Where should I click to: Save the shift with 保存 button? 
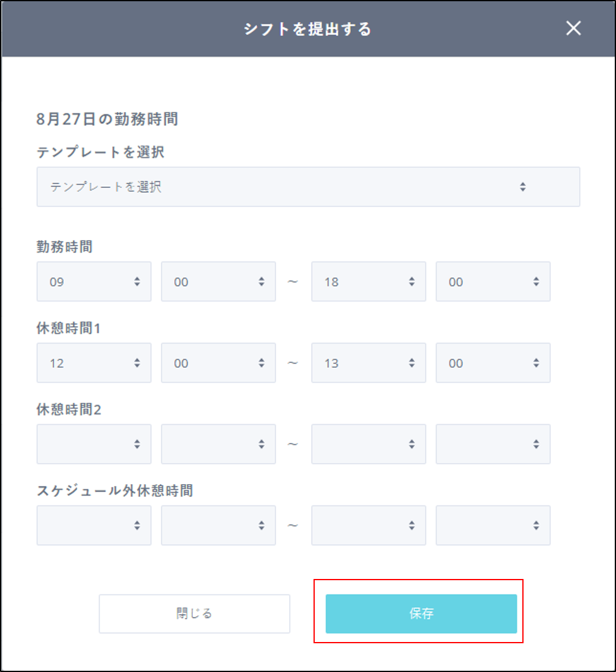pos(421,613)
